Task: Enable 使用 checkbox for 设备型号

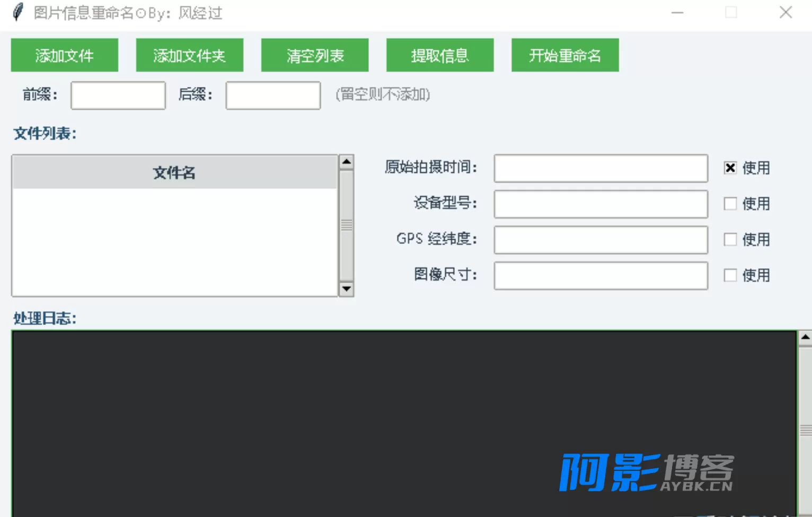Action: (730, 204)
